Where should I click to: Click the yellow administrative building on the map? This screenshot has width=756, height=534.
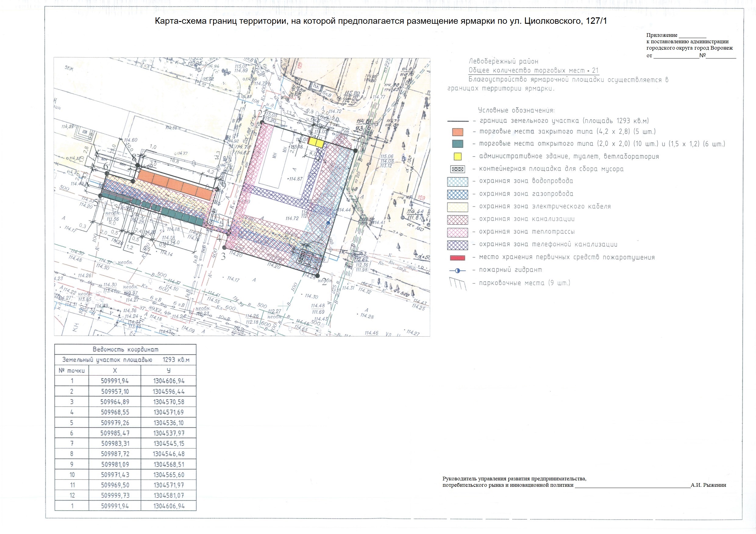click(x=316, y=143)
